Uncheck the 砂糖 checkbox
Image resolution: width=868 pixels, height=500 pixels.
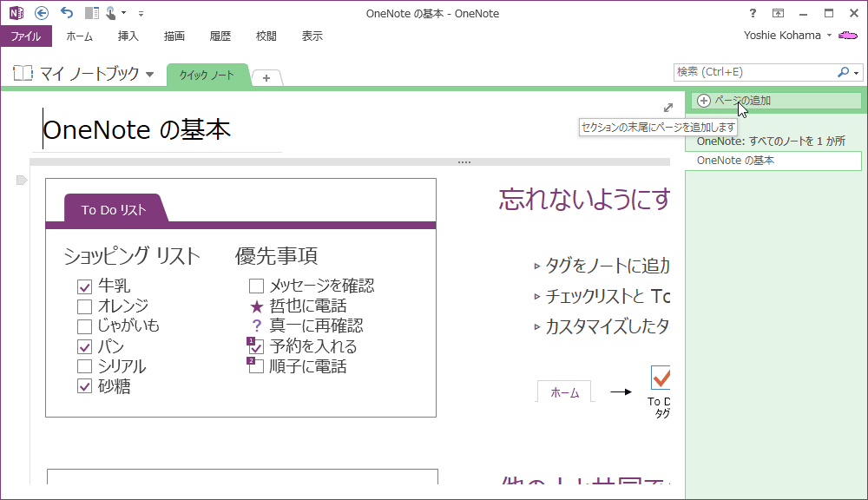click(x=84, y=386)
